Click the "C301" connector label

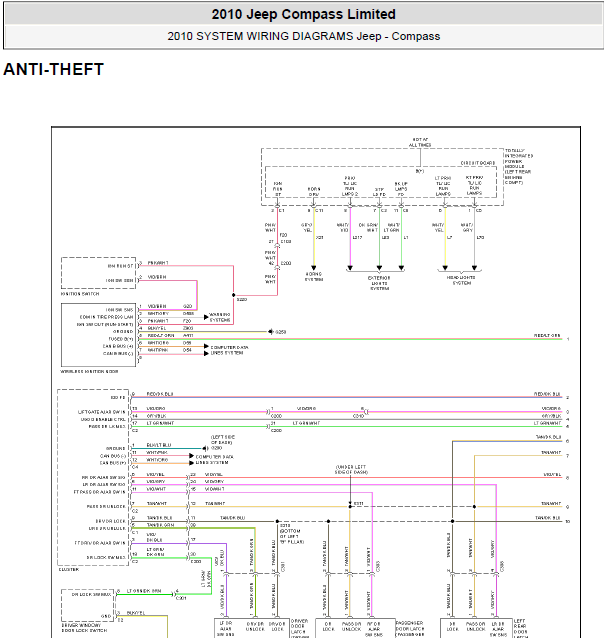tap(181, 598)
